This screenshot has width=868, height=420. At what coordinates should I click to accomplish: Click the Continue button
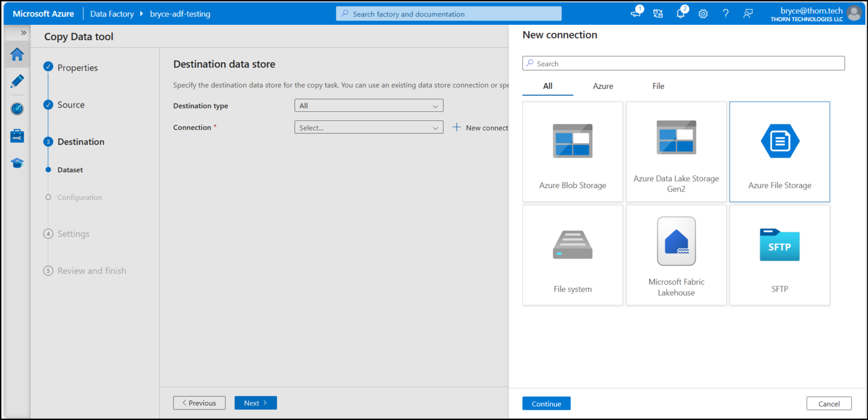[x=546, y=403]
